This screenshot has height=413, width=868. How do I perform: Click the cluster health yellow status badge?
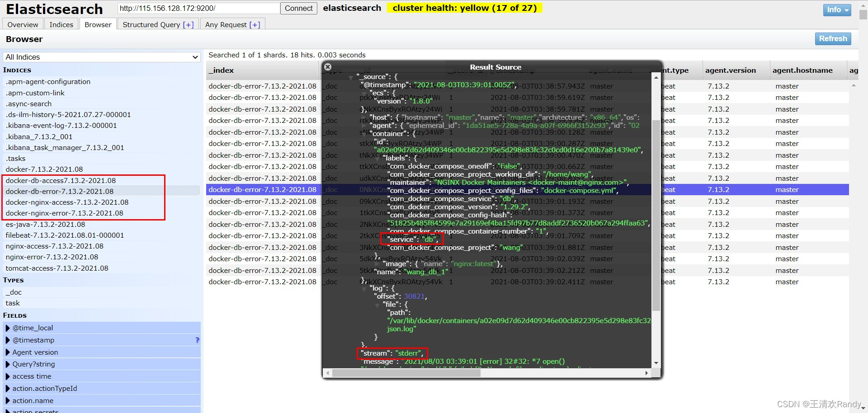click(x=464, y=8)
